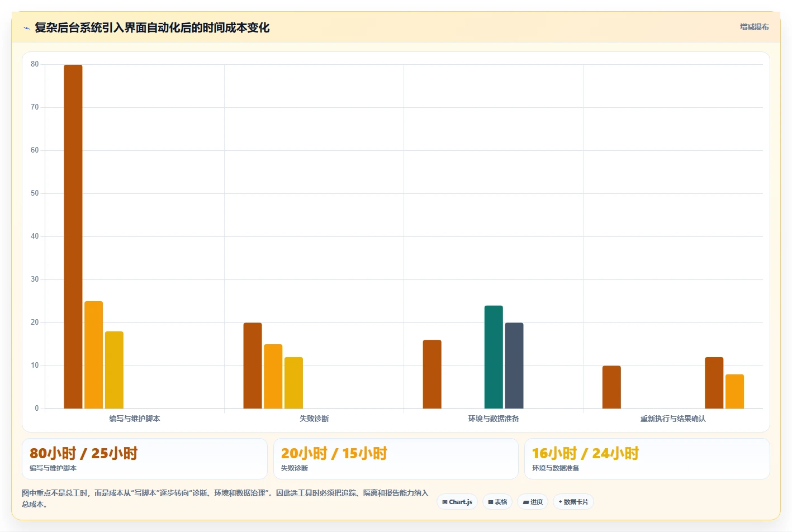The image size is (792, 532).
Task: Click the x-axis label 重新执行与结果确认
Action: pyautogui.click(x=673, y=419)
